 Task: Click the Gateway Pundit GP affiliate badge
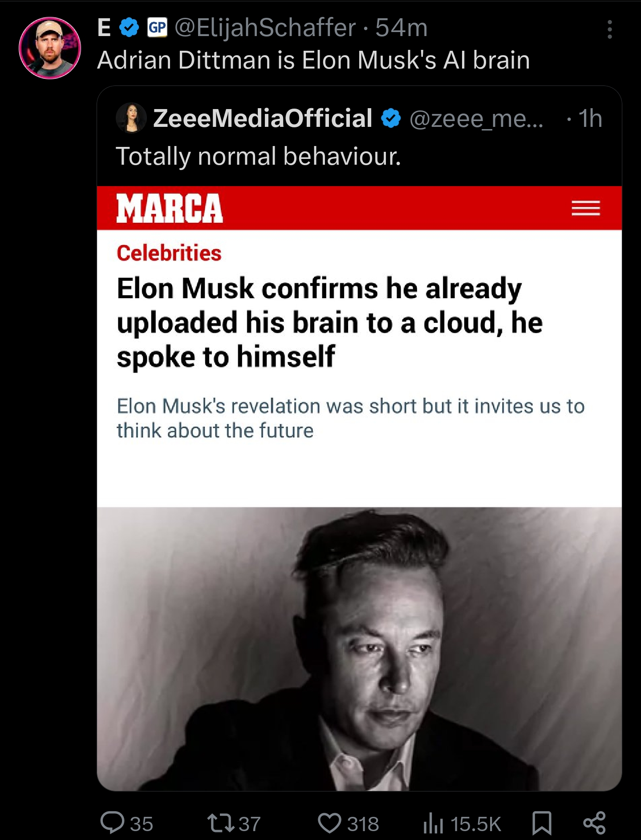tap(157, 28)
